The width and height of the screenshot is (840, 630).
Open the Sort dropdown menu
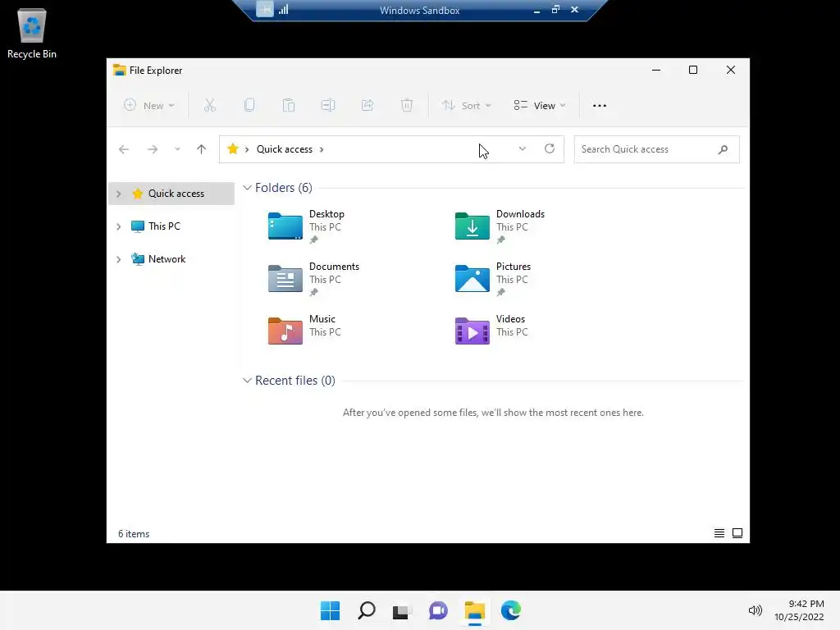[x=466, y=106]
